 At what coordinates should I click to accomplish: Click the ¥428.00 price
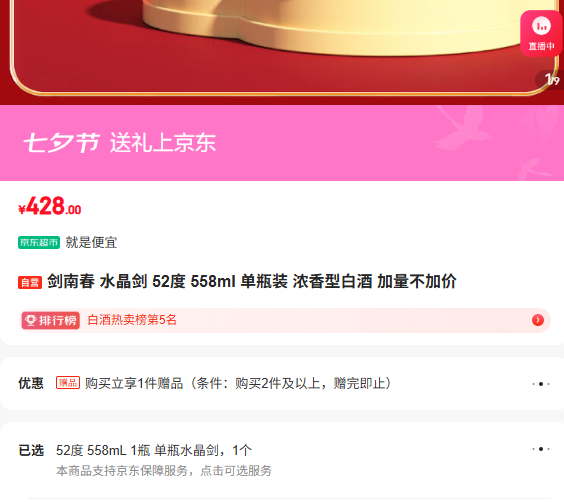click(50, 206)
